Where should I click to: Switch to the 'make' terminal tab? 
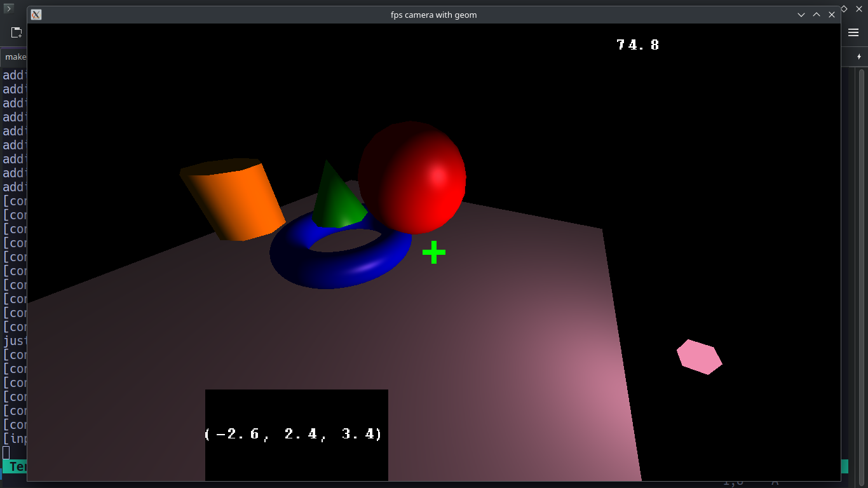[x=14, y=57]
